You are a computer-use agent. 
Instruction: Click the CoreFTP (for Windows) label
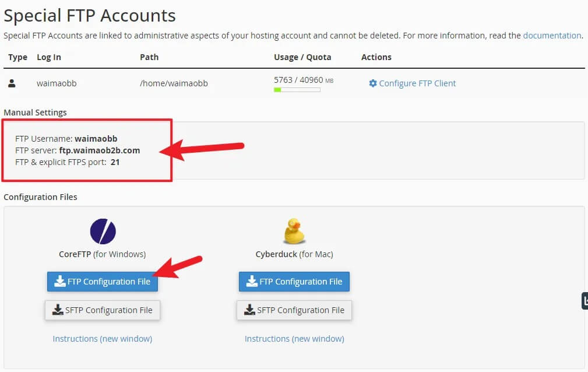[103, 254]
